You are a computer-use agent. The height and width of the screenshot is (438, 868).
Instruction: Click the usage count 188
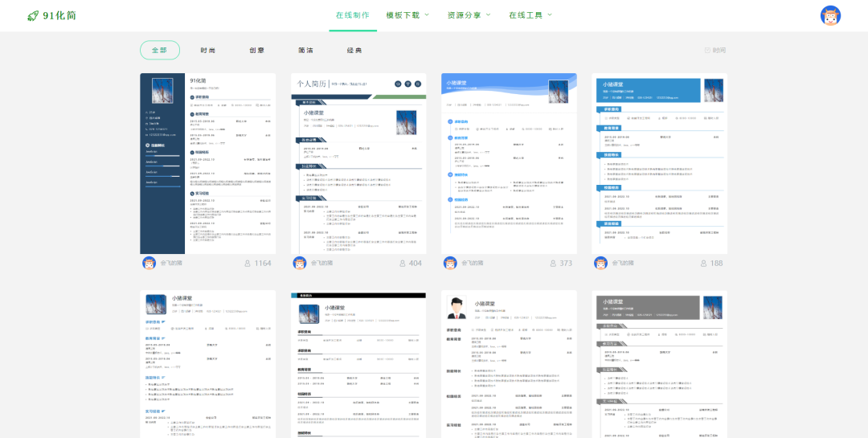[x=716, y=263]
